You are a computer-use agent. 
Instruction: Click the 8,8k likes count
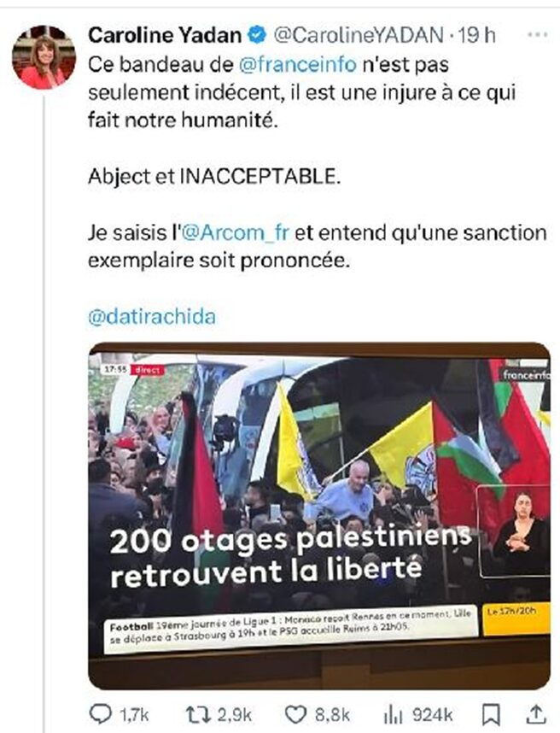click(x=332, y=715)
